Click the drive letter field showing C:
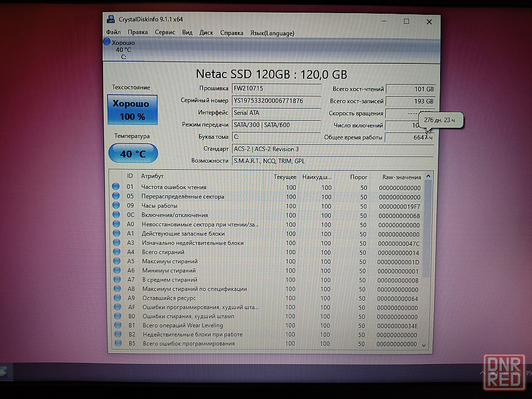Viewport: 532px width, 399px height. (277, 137)
